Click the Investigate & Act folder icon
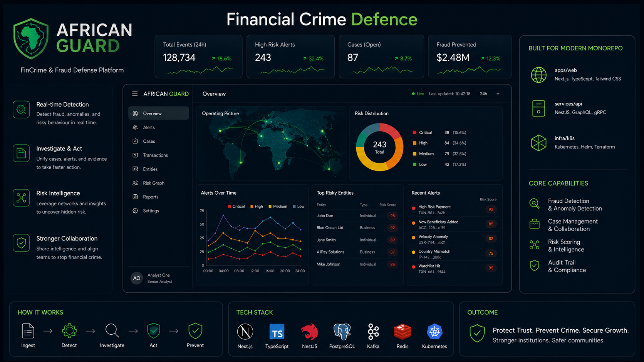Image resolution: width=644 pixels, height=362 pixels. [x=21, y=153]
